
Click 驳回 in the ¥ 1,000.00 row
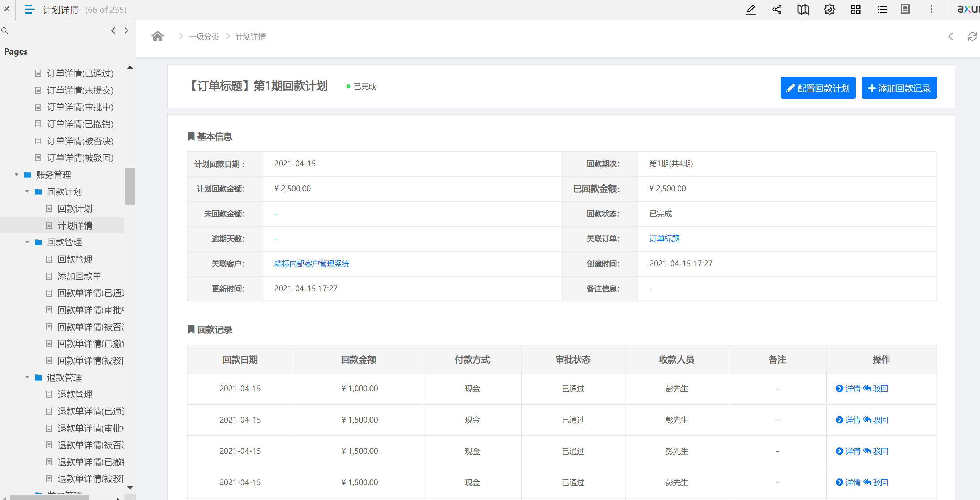click(875, 389)
